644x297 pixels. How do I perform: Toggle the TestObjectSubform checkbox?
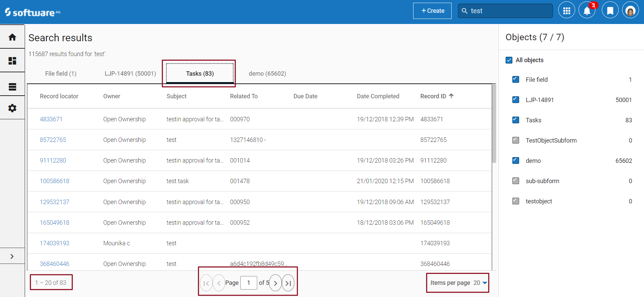[x=516, y=140]
